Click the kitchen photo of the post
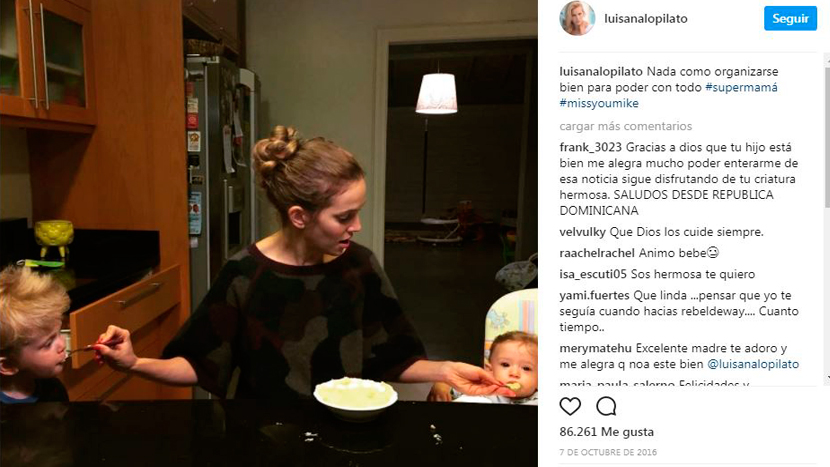 [269, 234]
